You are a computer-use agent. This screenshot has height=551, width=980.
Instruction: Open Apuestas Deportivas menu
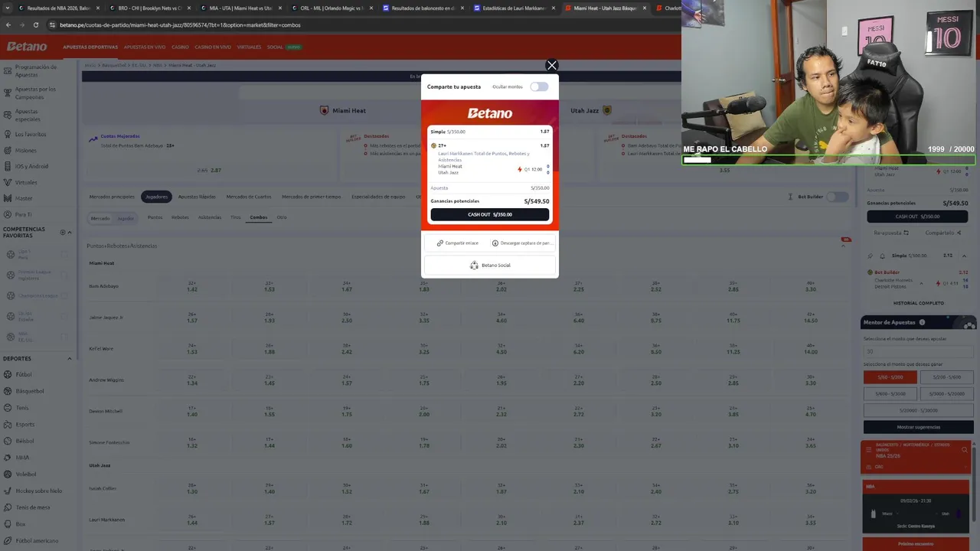(x=90, y=47)
